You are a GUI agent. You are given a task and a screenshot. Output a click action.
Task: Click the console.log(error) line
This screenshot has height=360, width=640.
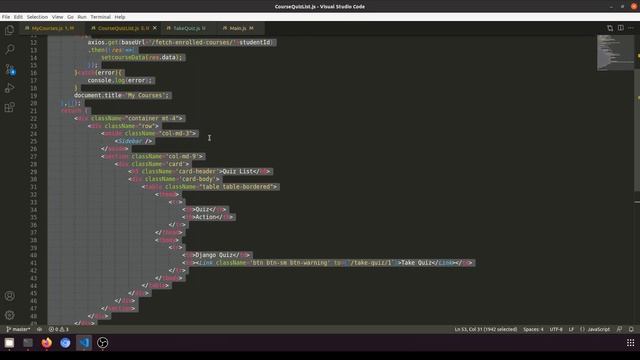(120, 80)
